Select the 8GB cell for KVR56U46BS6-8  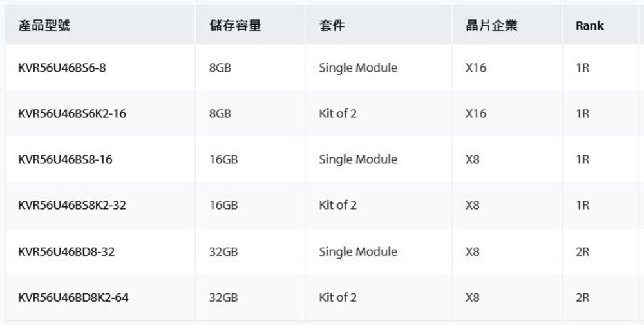point(220,68)
